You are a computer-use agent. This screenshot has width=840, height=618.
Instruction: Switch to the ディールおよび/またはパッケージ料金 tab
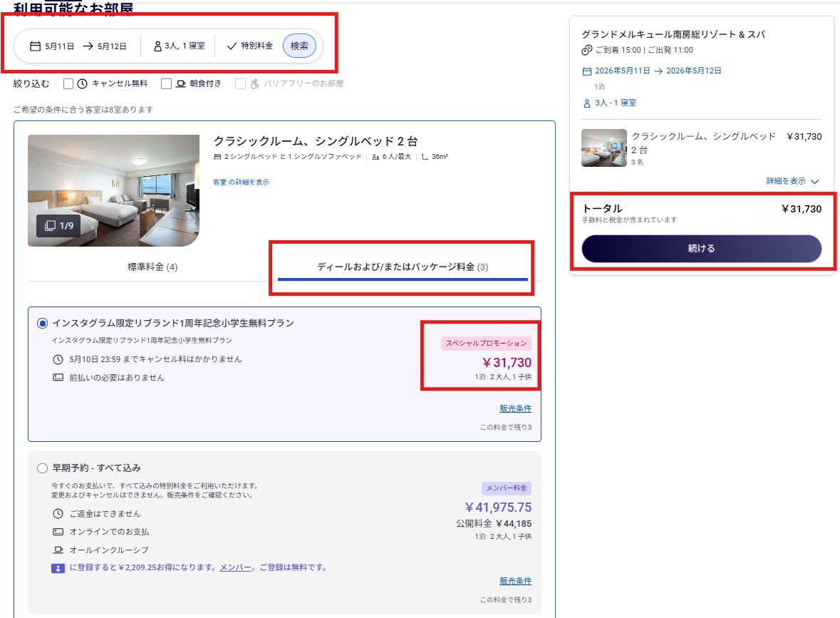coord(403,267)
